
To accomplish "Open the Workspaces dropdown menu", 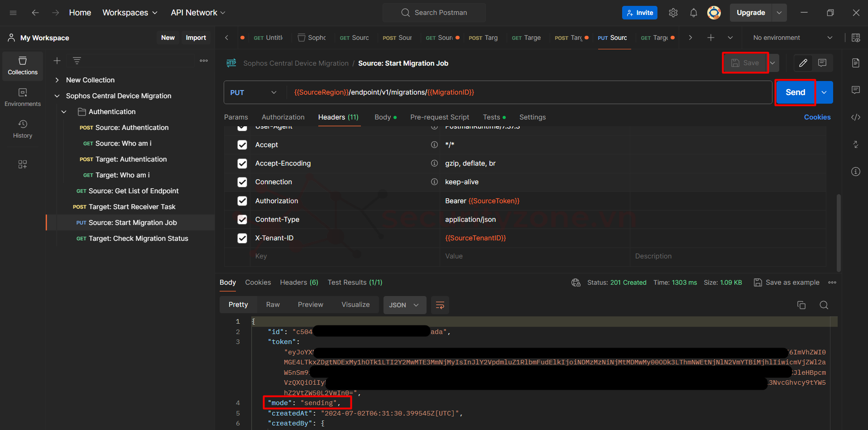I will click(x=130, y=13).
